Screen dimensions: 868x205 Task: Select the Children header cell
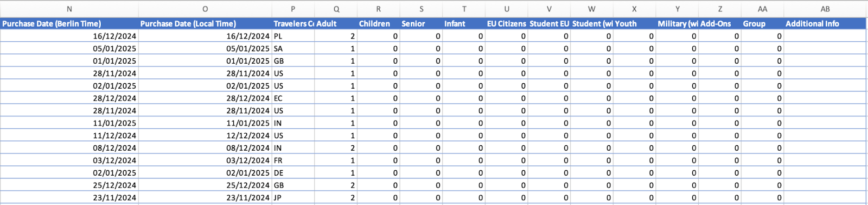coord(379,23)
